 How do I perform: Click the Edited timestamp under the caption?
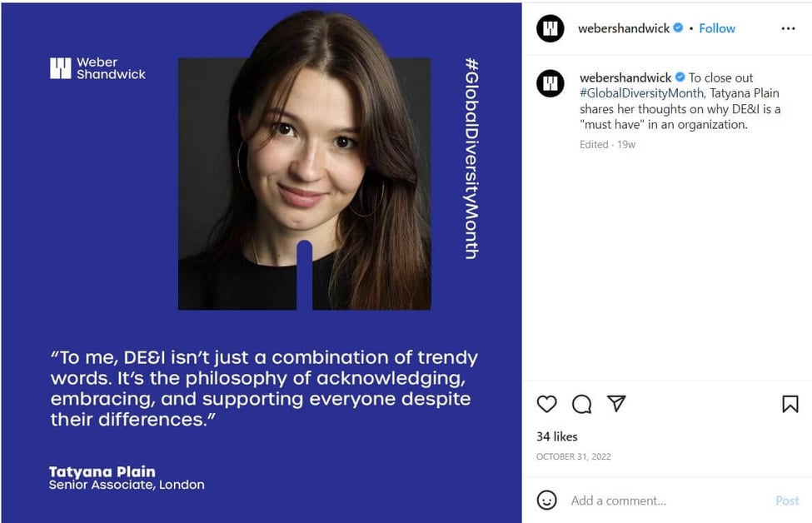tap(593, 144)
